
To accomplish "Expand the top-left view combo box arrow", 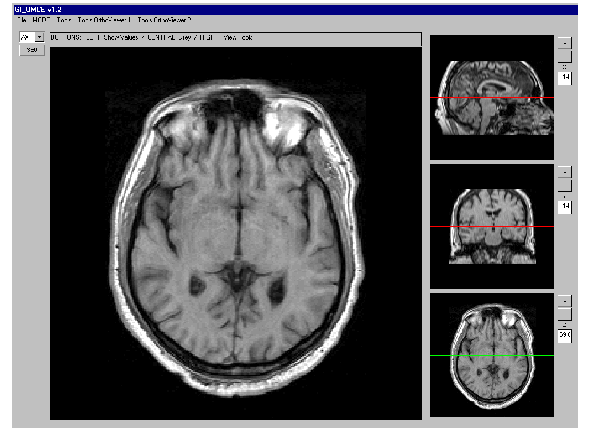I will 40,37.
